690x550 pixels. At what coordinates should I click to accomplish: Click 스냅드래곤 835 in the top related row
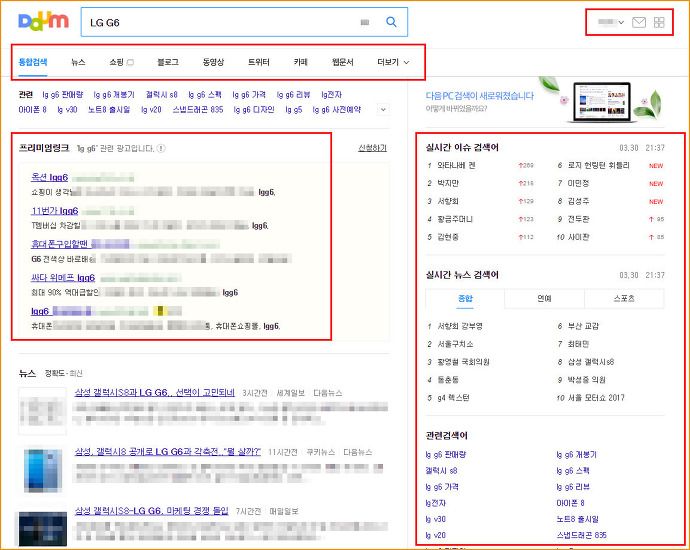click(x=198, y=110)
